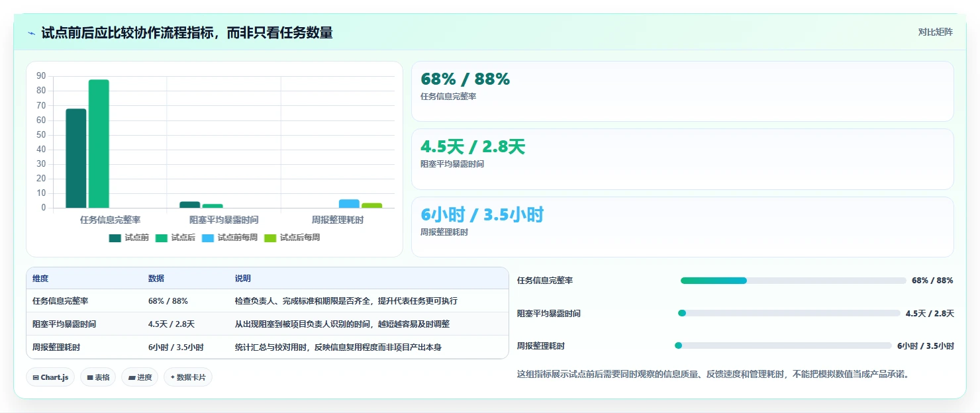The image size is (980, 413).
Task: Click the 50 tick on the chart y-axis
Action: [x=41, y=134]
